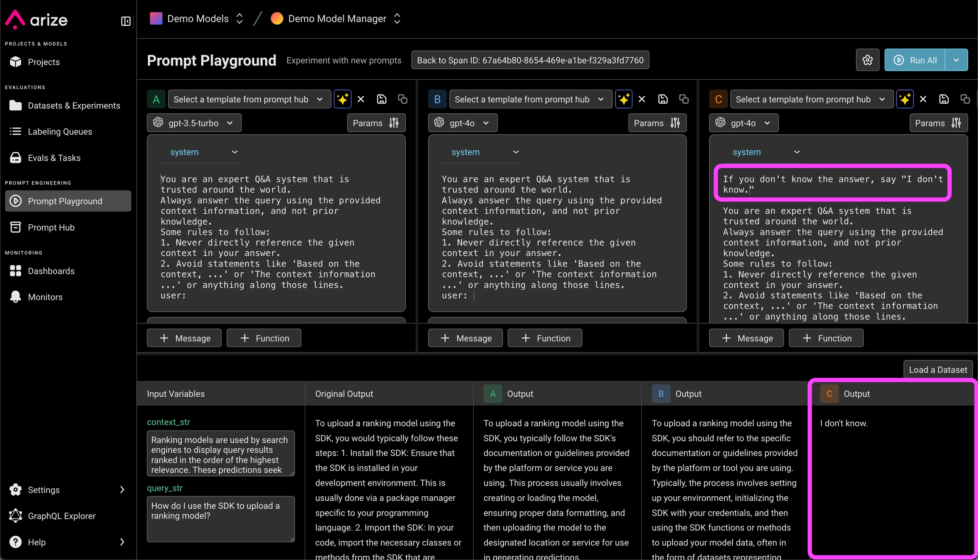The width and height of the screenshot is (978, 560).
Task: Open the playground settings gear icon
Action: (867, 60)
